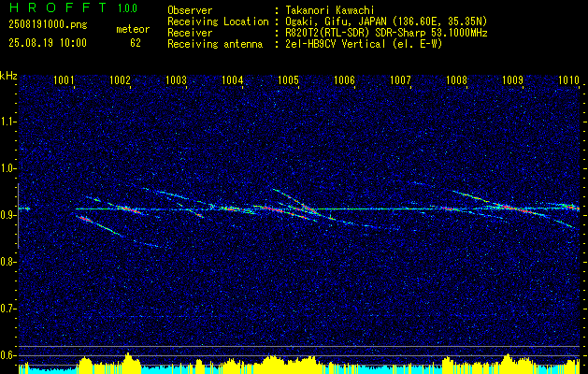Click the Receiver label
588x374 pixels.
[x=190, y=33]
